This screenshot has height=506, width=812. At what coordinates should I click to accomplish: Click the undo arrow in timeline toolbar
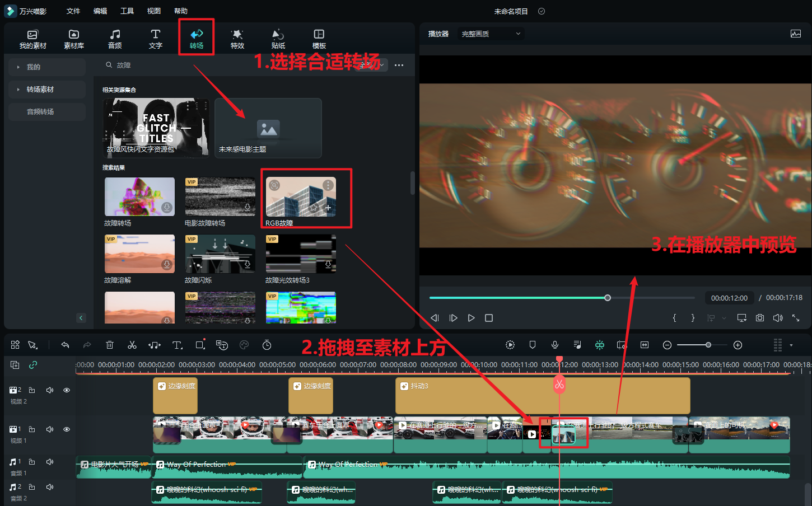65,345
